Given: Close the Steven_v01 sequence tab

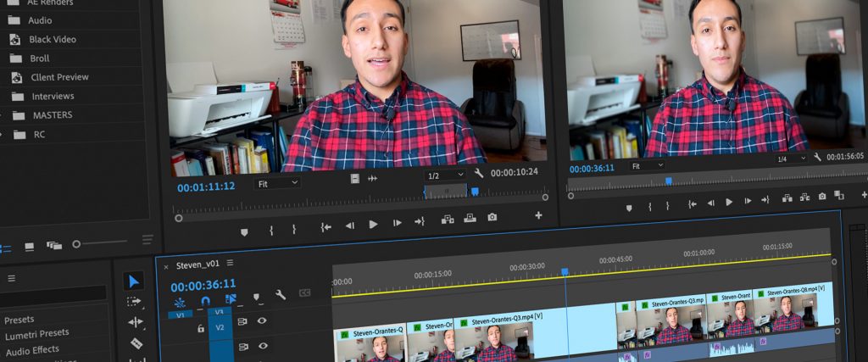Looking at the screenshot, I should point(166,267).
